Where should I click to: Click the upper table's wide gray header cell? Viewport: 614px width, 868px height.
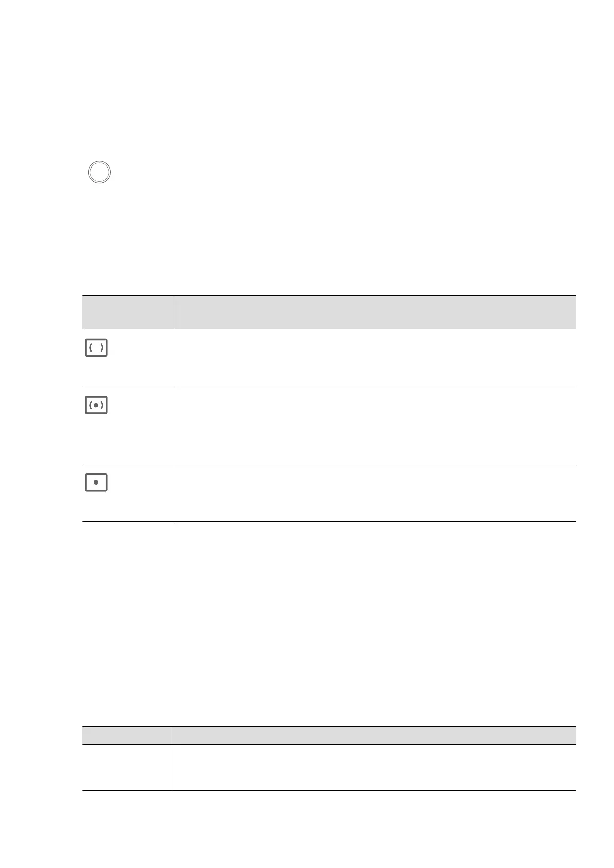click(x=374, y=312)
